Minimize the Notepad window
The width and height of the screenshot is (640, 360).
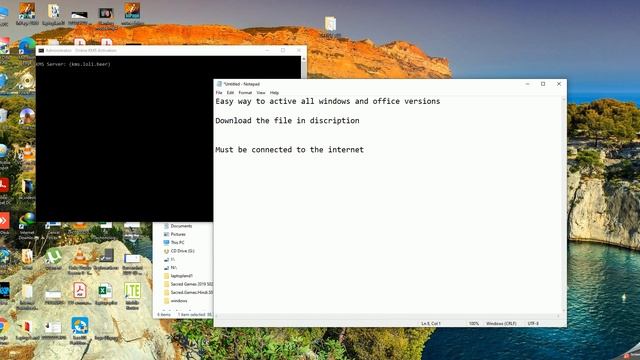[527, 84]
